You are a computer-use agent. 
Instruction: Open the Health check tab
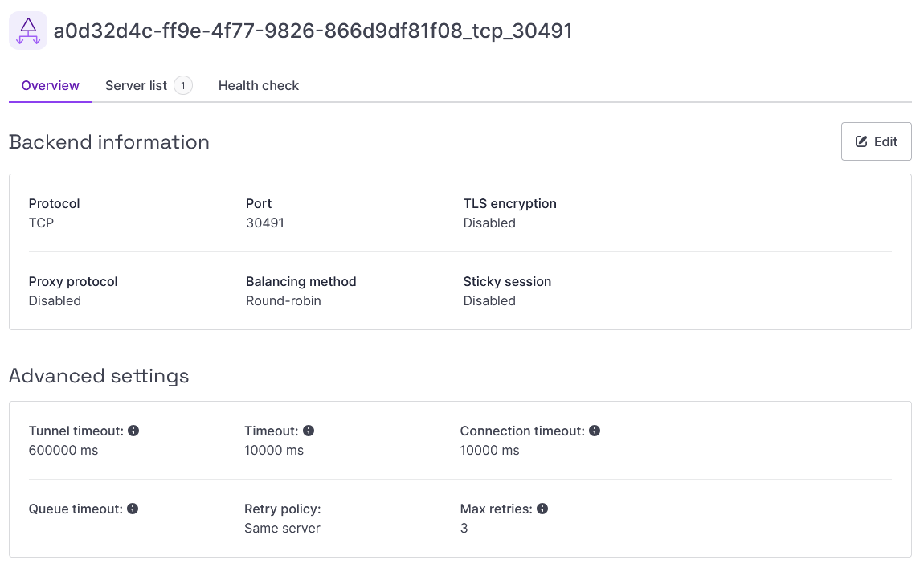259,85
